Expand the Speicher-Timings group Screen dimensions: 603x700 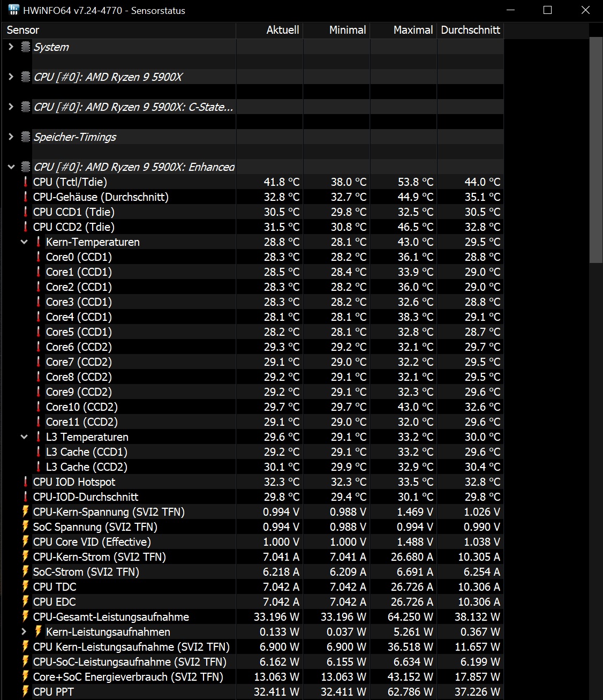click(x=11, y=137)
